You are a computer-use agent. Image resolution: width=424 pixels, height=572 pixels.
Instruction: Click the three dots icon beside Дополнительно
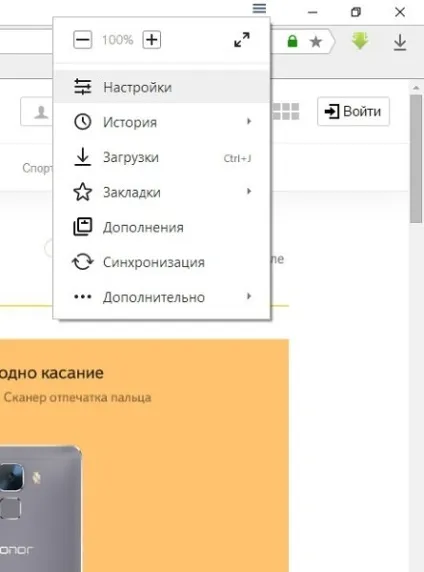pos(83,297)
